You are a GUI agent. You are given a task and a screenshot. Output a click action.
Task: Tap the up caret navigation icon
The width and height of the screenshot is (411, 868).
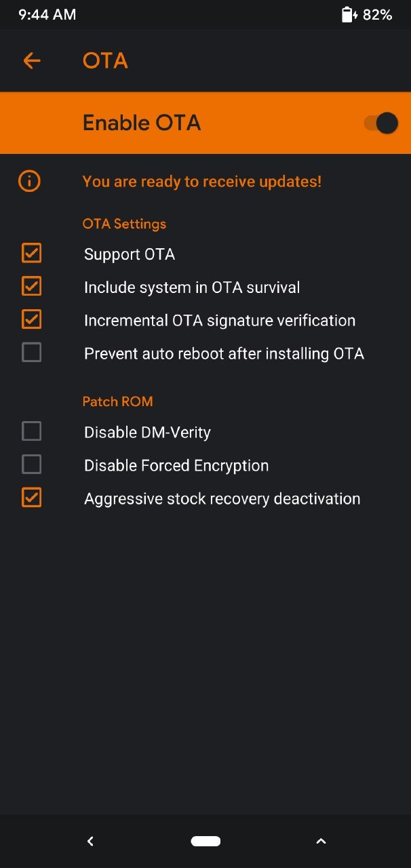321,842
